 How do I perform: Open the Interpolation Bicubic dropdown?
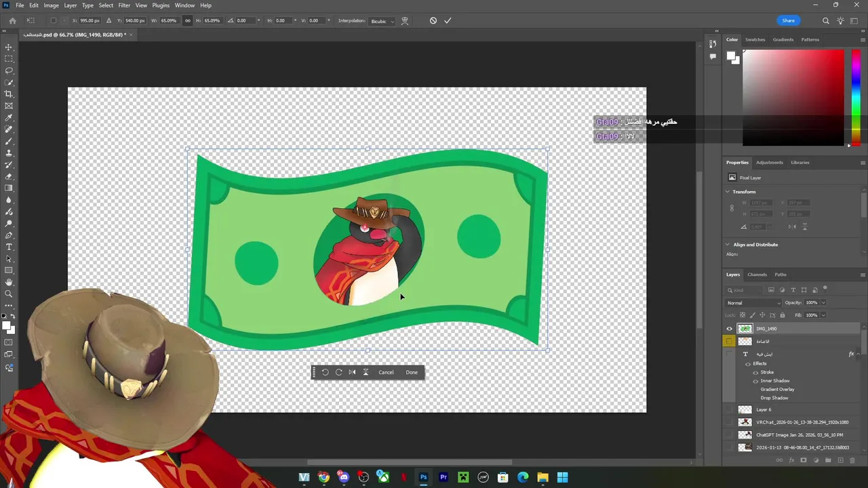382,21
